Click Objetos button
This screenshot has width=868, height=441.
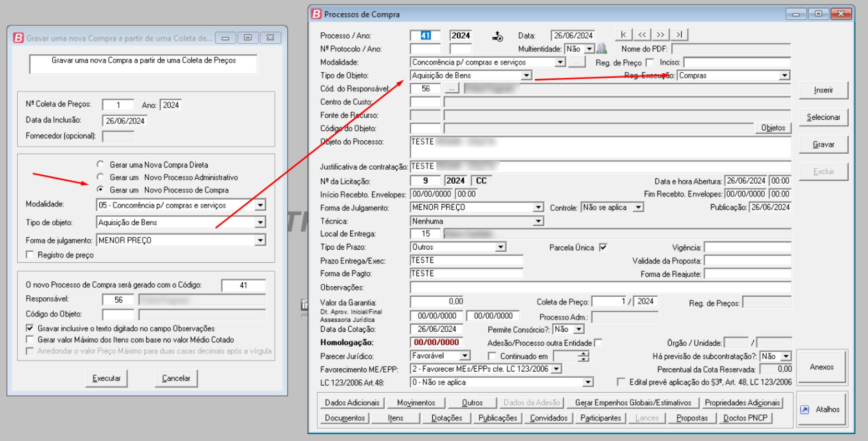coord(773,128)
